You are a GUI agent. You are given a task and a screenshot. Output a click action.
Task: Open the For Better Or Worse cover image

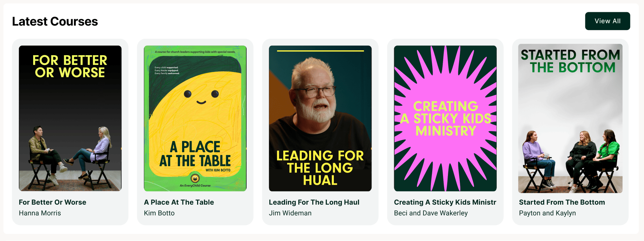pyautogui.click(x=70, y=118)
